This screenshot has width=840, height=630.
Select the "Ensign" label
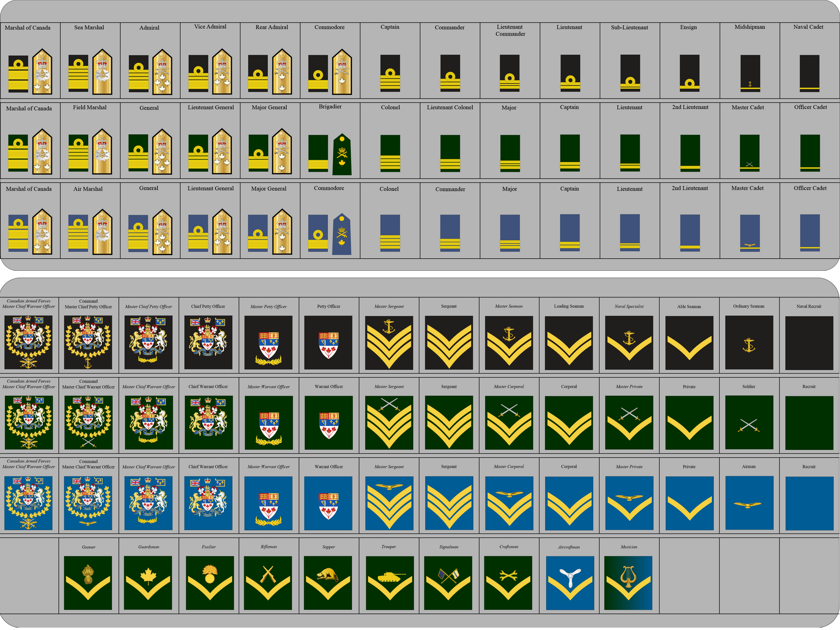pyautogui.click(x=688, y=27)
